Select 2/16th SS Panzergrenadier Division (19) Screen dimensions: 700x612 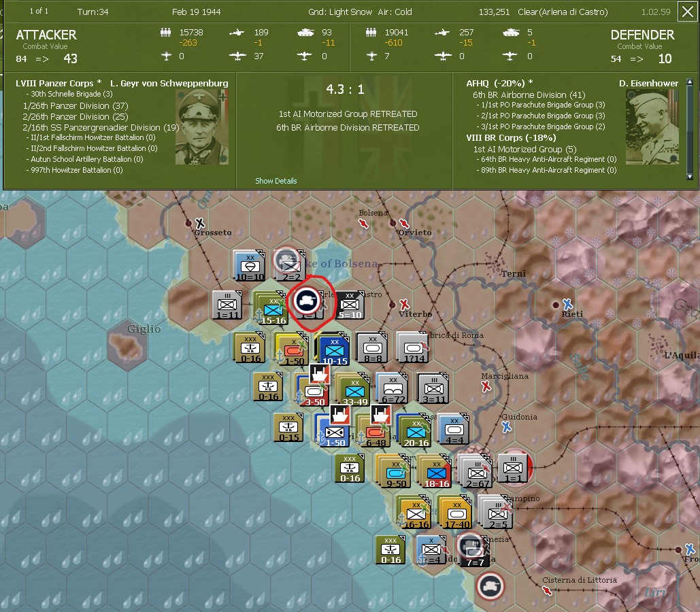pyautogui.click(x=101, y=127)
